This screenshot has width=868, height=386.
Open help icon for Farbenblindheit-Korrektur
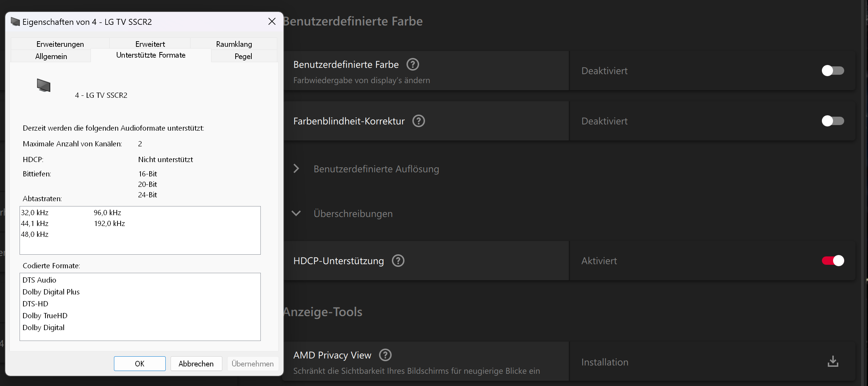[x=418, y=121]
